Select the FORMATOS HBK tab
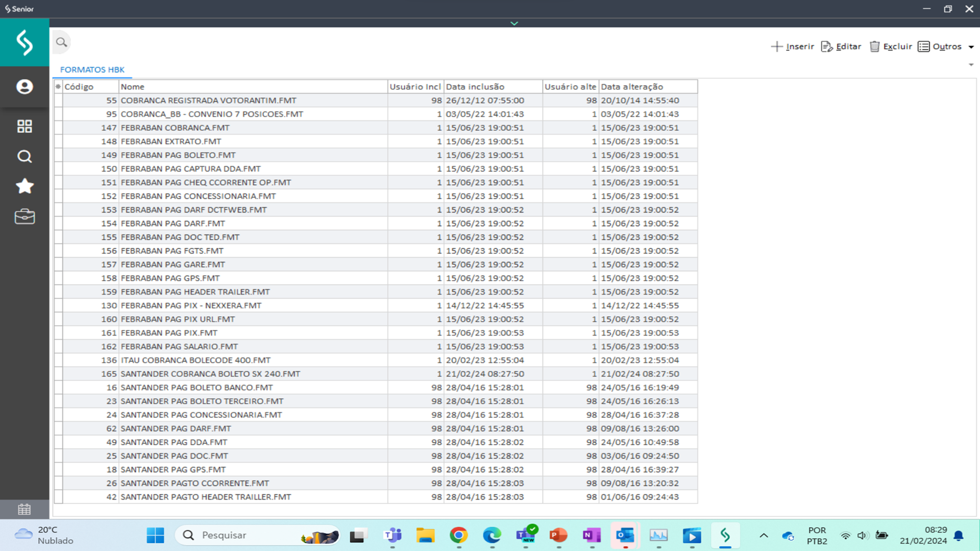This screenshot has width=980, height=551. point(92,70)
